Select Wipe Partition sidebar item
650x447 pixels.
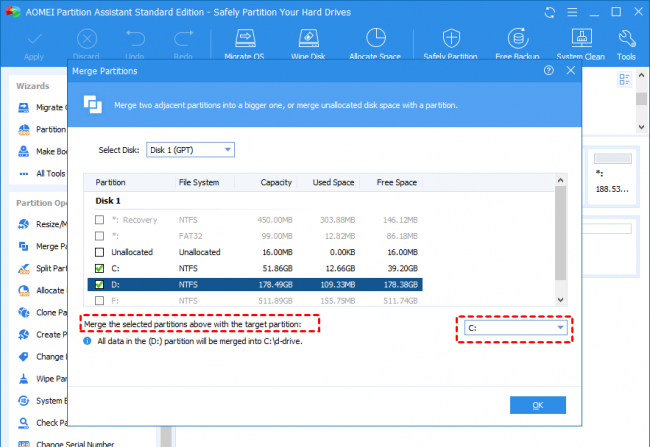click(43, 379)
